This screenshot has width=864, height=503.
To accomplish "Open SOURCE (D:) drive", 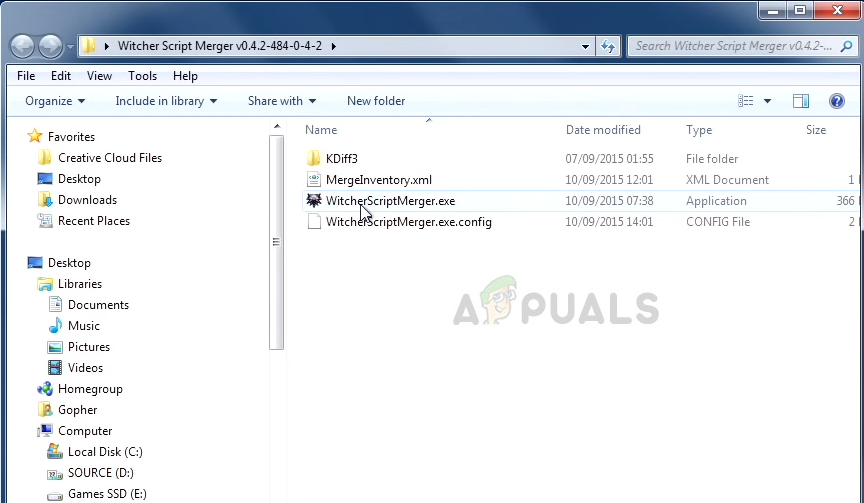I will pos(100,472).
